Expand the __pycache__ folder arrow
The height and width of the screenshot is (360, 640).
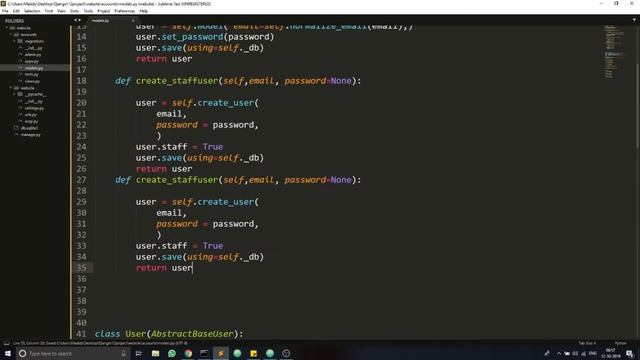(15, 94)
